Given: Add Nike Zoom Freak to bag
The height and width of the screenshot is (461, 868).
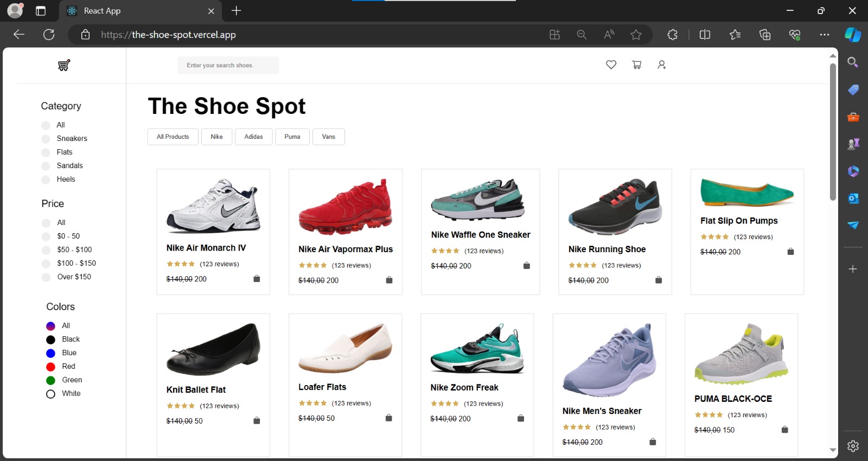Looking at the screenshot, I should click(x=521, y=418).
